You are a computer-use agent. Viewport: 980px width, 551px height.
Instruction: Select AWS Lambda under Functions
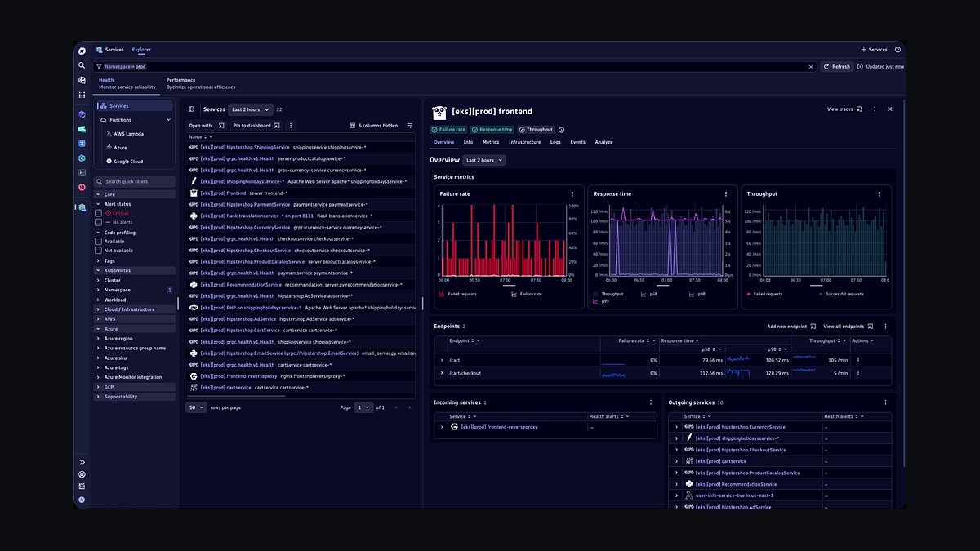129,134
